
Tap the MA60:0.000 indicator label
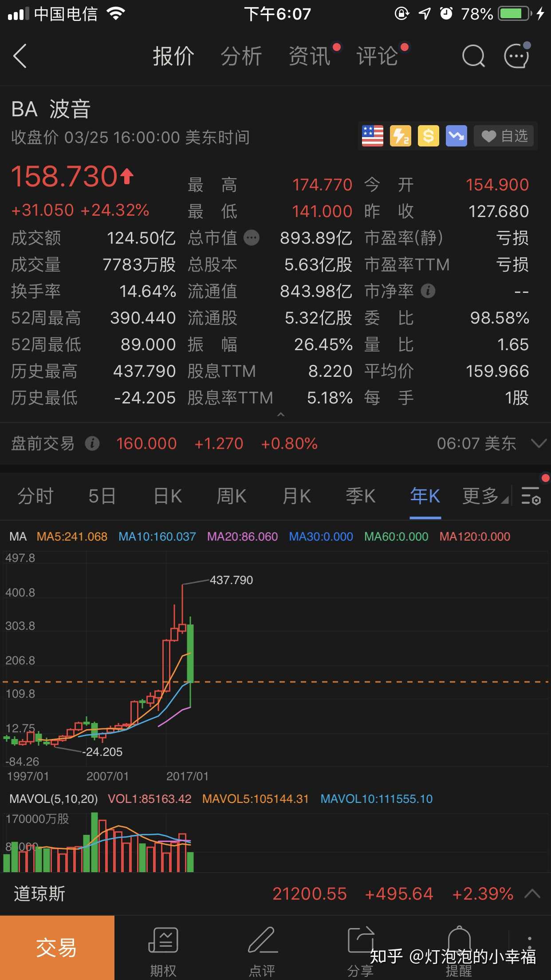click(x=396, y=536)
